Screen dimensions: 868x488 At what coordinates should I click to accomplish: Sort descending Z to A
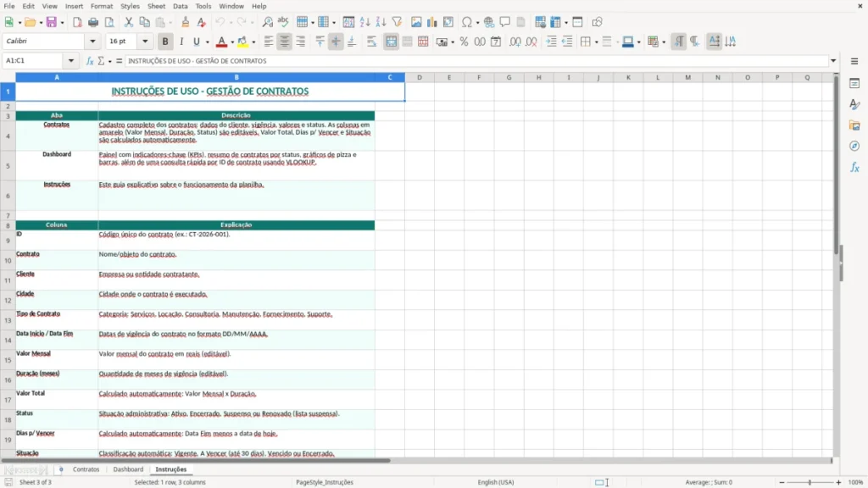[x=381, y=22]
